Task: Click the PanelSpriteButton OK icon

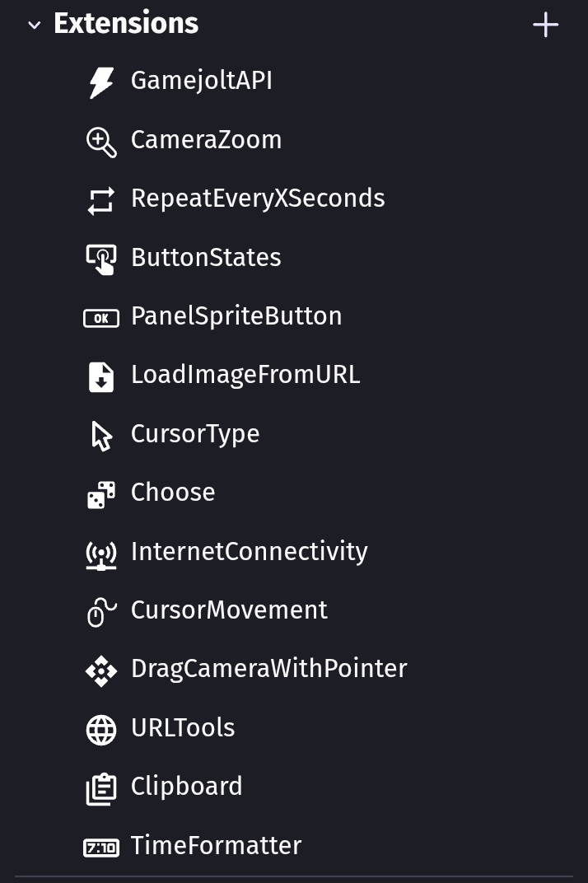Action: (x=101, y=317)
